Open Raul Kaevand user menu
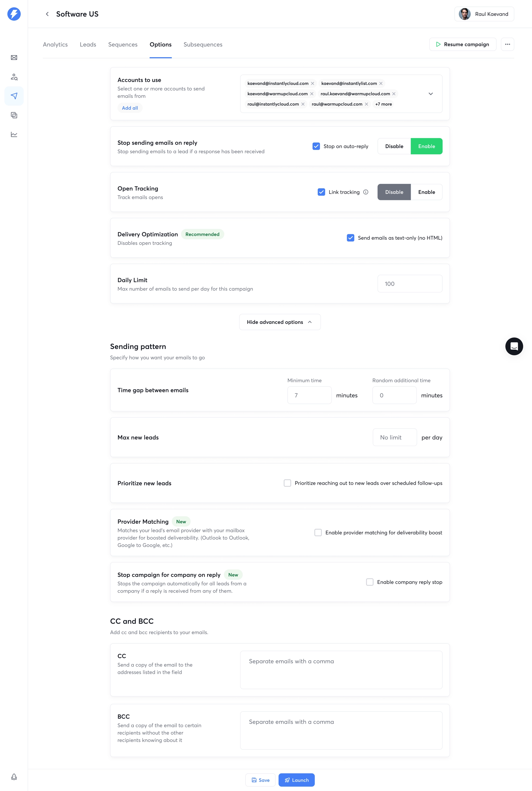This screenshot has width=532, height=791. [484, 14]
